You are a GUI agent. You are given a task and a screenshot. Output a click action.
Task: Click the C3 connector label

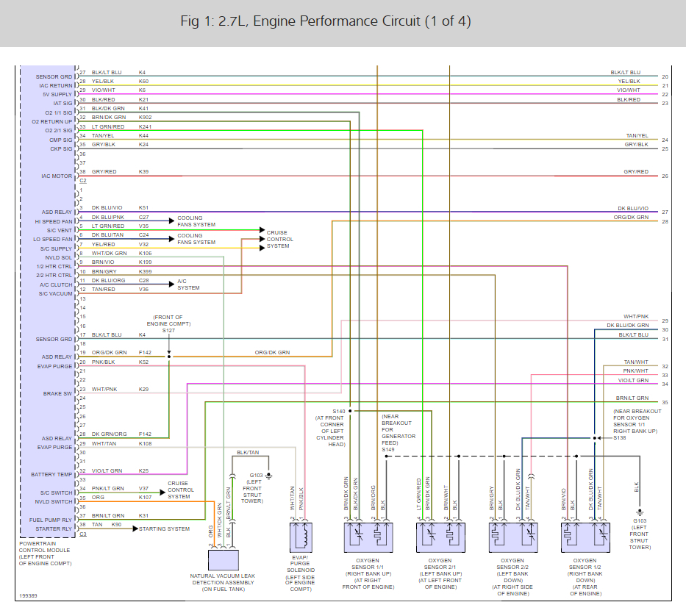pyautogui.click(x=83, y=534)
